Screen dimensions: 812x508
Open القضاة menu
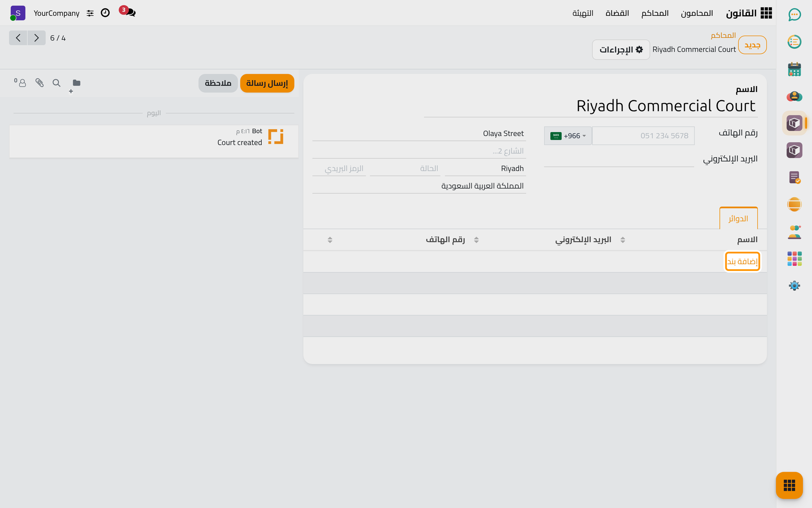pyautogui.click(x=617, y=13)
